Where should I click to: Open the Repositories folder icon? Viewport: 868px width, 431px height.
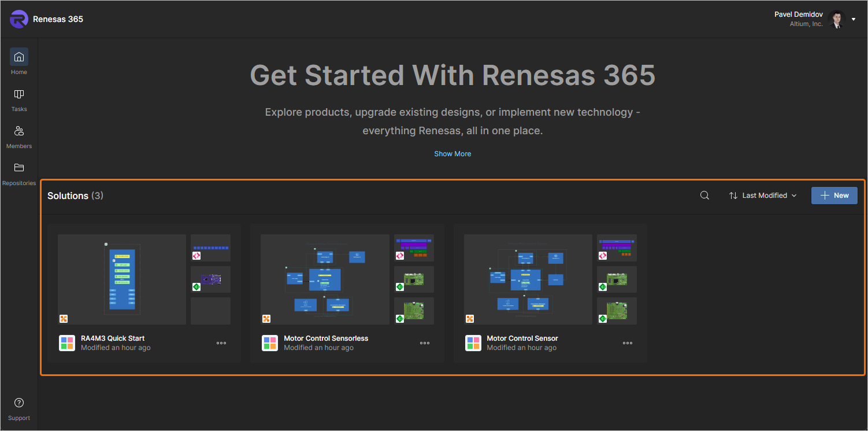click(x=19, y=168)
